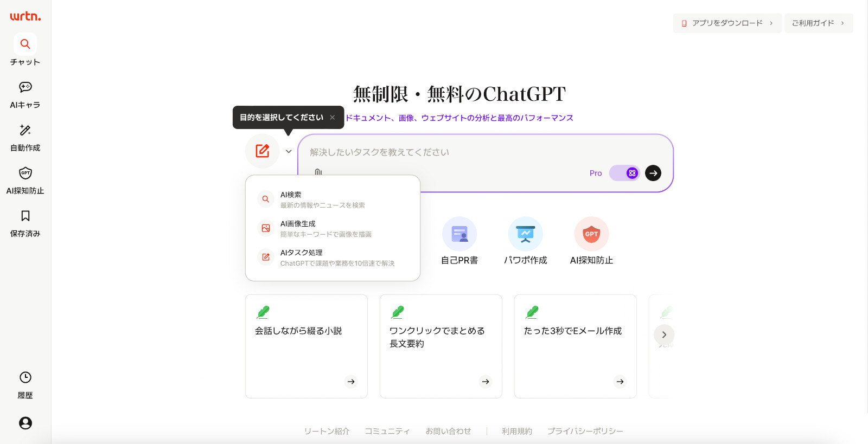This screenshot has width=868, height=444.
Task: Select AI画像生成 from the dropdown menu
Action: pyautogui.click(x=333, y=228)
